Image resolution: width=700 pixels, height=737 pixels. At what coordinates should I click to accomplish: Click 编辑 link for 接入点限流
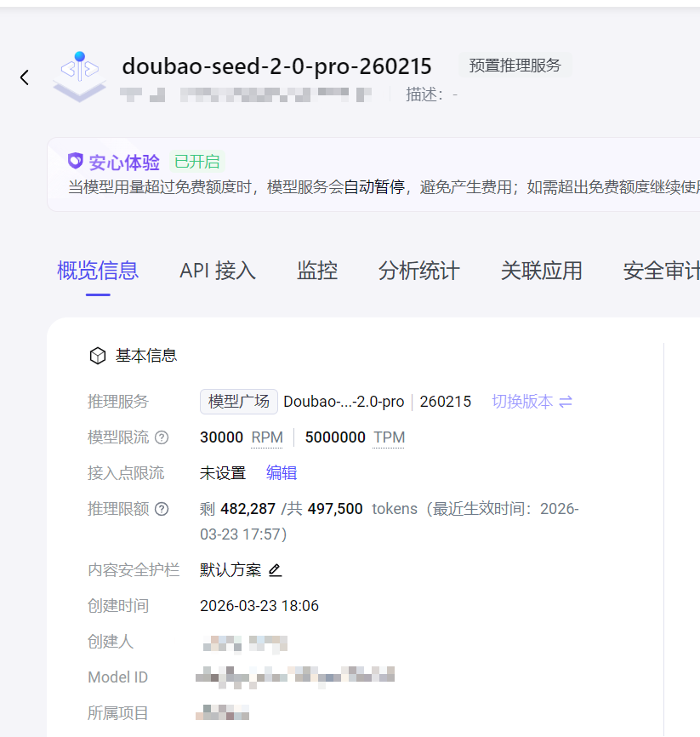tap(282, 473)
